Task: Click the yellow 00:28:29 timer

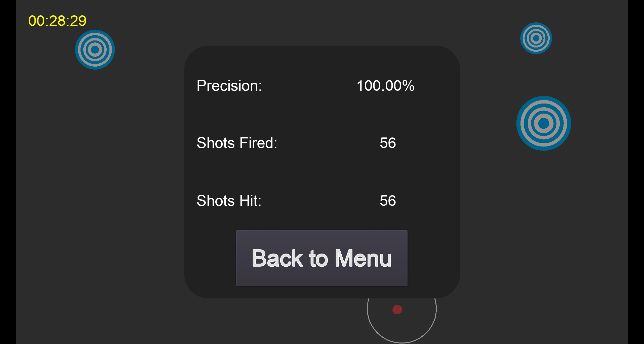Action: point(57,21)
